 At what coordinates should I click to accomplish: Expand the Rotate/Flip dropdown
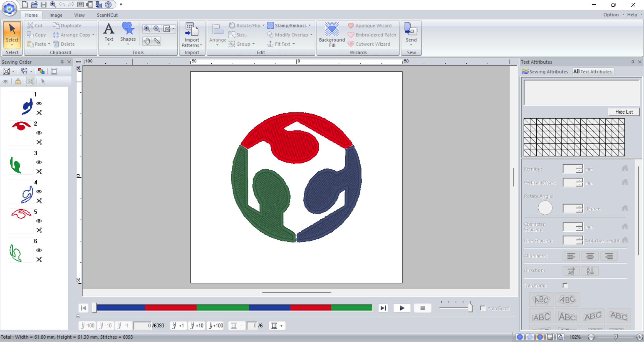(x=263, y=25)
